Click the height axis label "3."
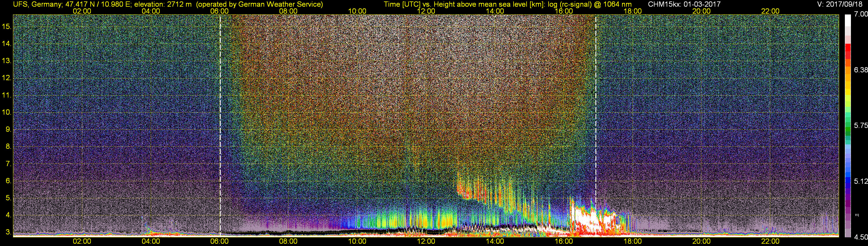The width and height of the screenshot is (868, 246). [x=8, y=232]
